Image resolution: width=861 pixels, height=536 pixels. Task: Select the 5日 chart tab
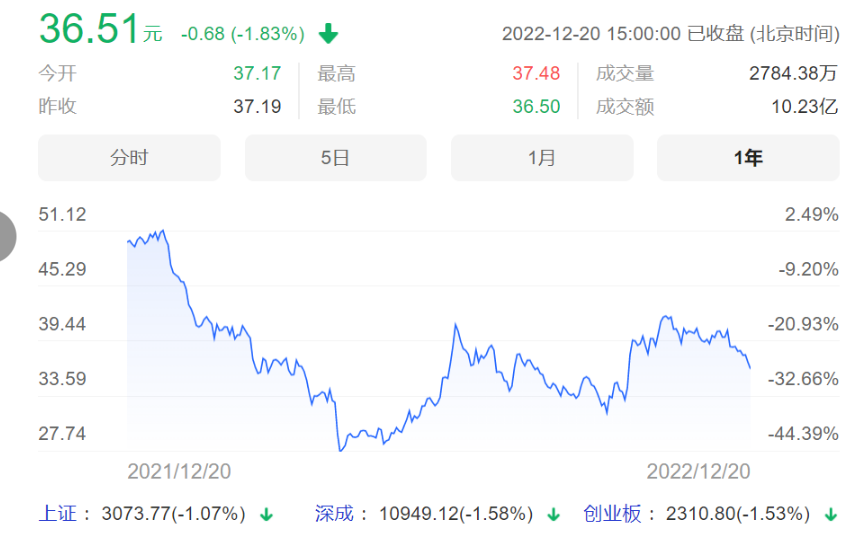[x=335, y=158]
